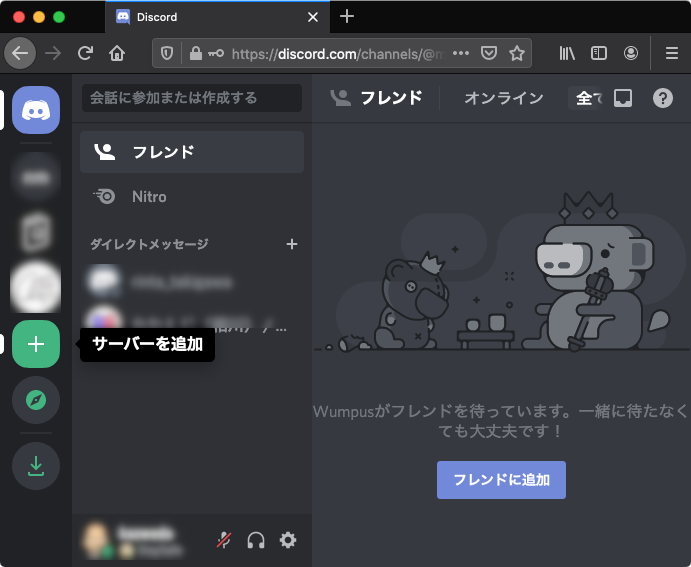Image resolution: width=691 pixels, height=567 pixels.
Task: Create new direct message plus icon
Action: 292,244
